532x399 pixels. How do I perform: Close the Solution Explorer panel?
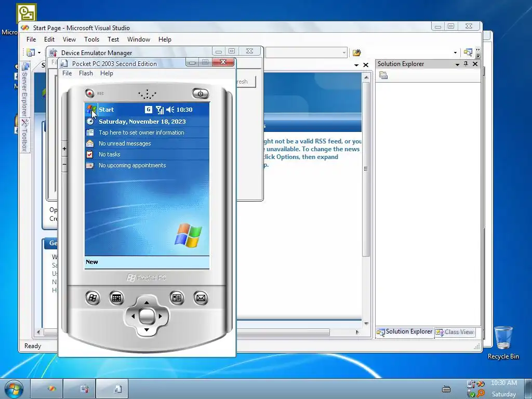point(475,64)
